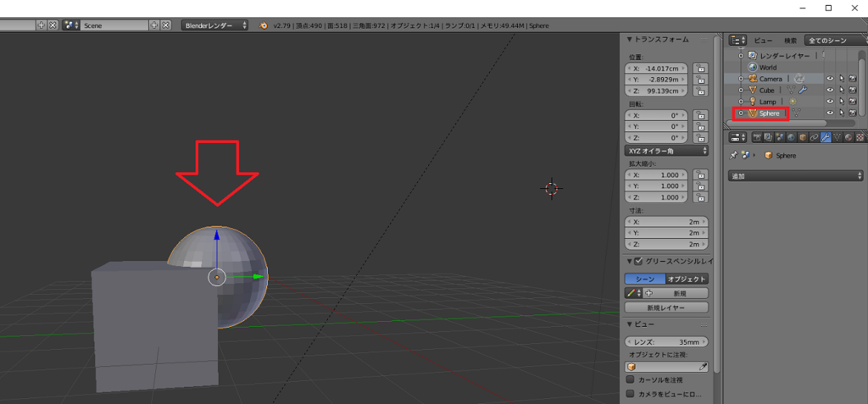This screenshot has height=404, width=868.
Task: Click the location Z 99.139cm field
Action: pos(655,91)
